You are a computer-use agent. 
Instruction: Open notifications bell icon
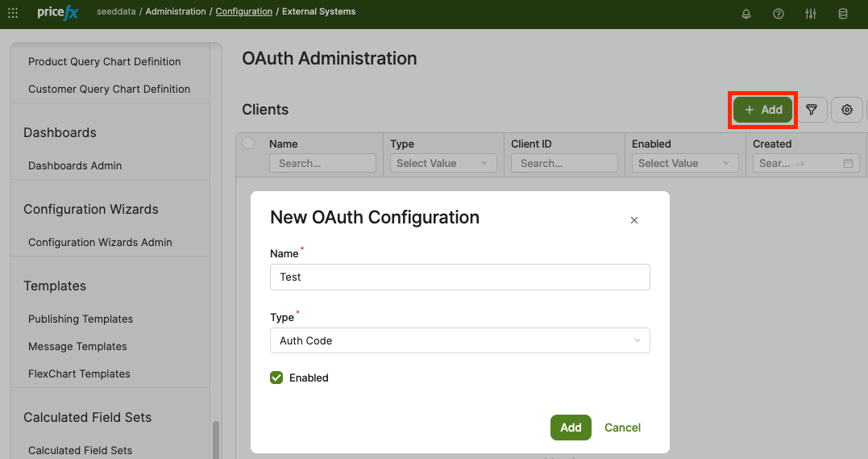(746, 14)
